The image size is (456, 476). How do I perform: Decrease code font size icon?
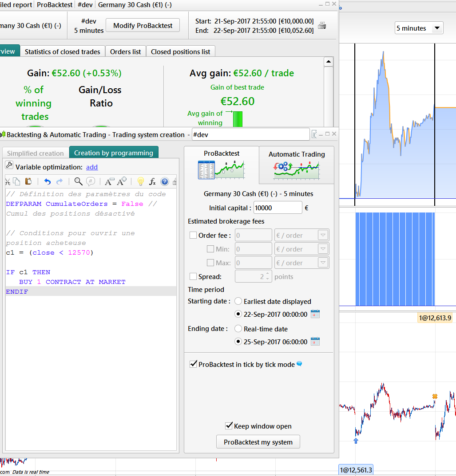(109, 181)
